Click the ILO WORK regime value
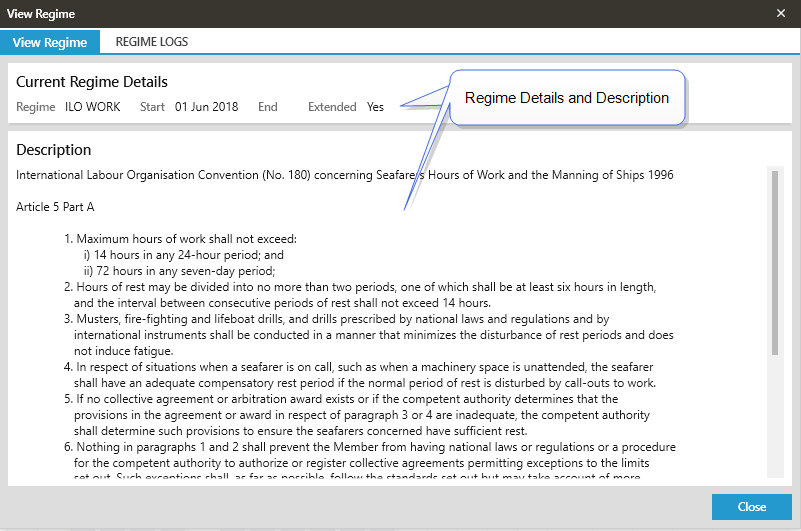This screenshot has width=801, height=531. tap(92, 107)
